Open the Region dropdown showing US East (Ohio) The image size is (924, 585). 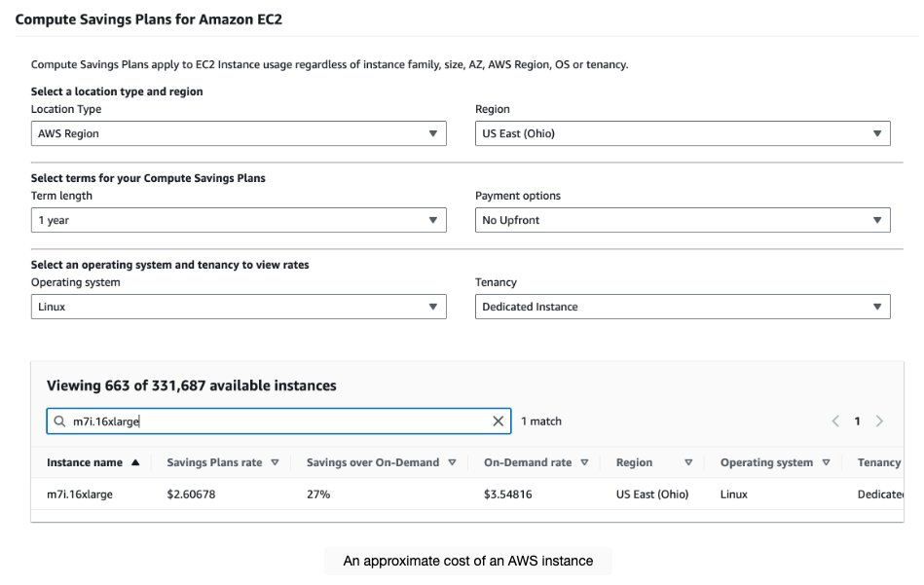point(683,133)
